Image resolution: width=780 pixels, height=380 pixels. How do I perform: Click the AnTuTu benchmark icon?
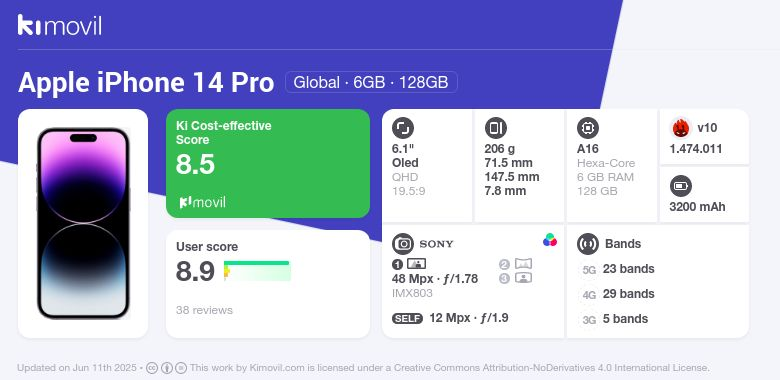click(681, 128)
